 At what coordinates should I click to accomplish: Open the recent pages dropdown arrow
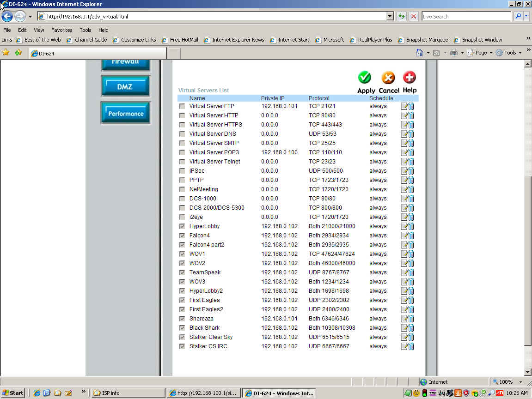30,16
